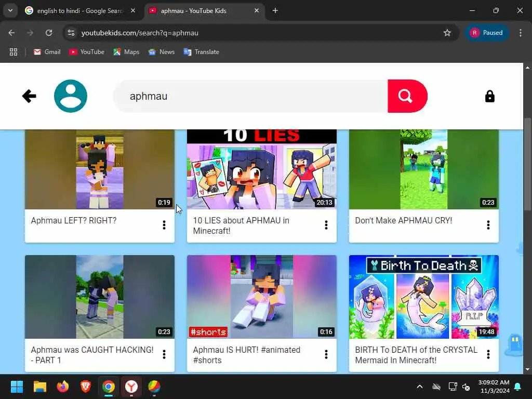Open the colorful round taskbar app icon
Image resolution: width=532 pixels, height=399 pixels.
pyautogui.click(x=154, y=387)
